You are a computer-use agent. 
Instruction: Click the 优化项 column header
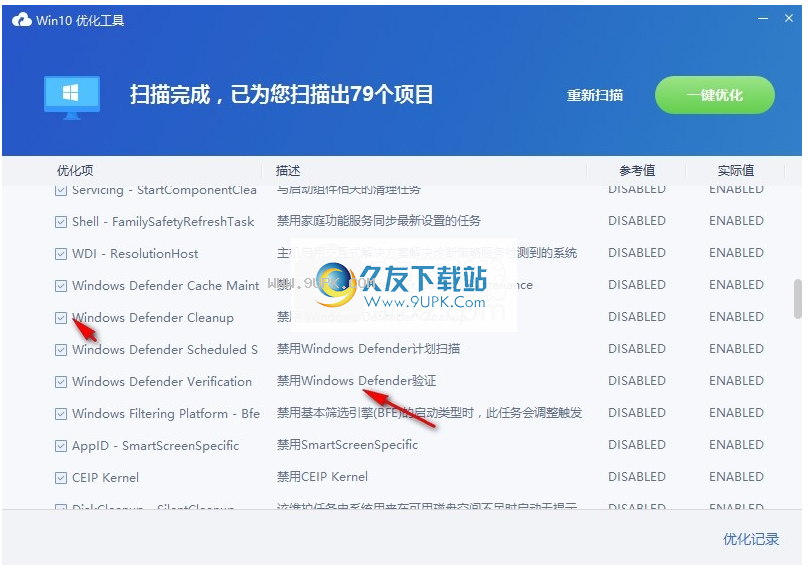click(75, 171)
